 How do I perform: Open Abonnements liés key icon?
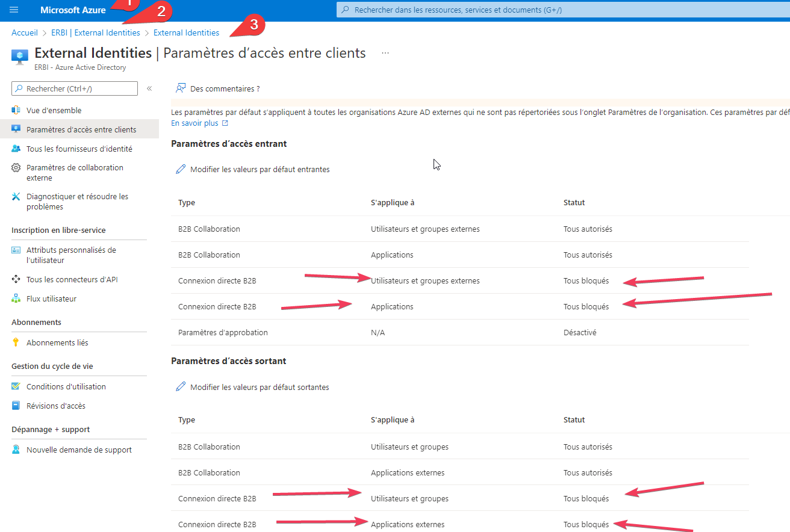16,342
